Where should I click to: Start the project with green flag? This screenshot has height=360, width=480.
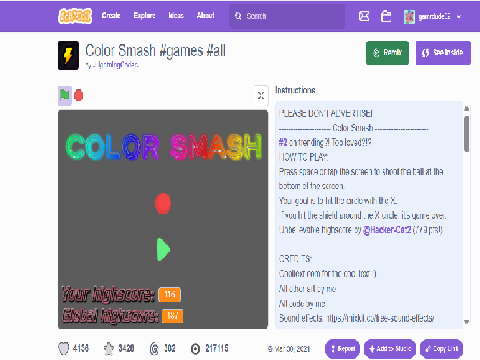click(x=65, y=96)
